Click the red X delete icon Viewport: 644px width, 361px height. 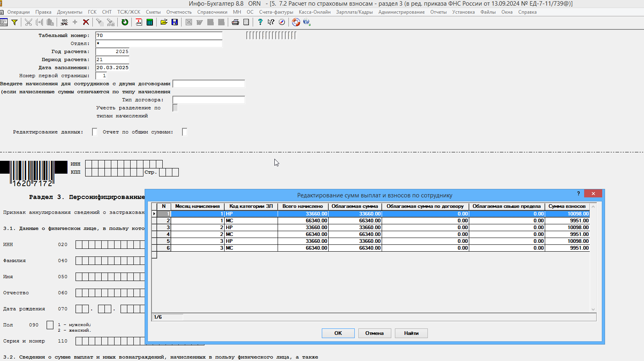(86, 22)
